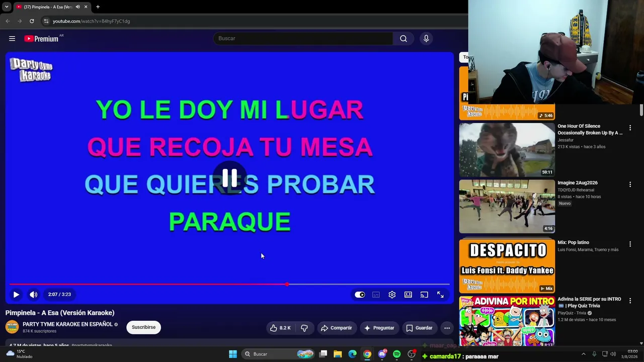Open a new Chrome tab
644x362 pixels.
(98, 7)
